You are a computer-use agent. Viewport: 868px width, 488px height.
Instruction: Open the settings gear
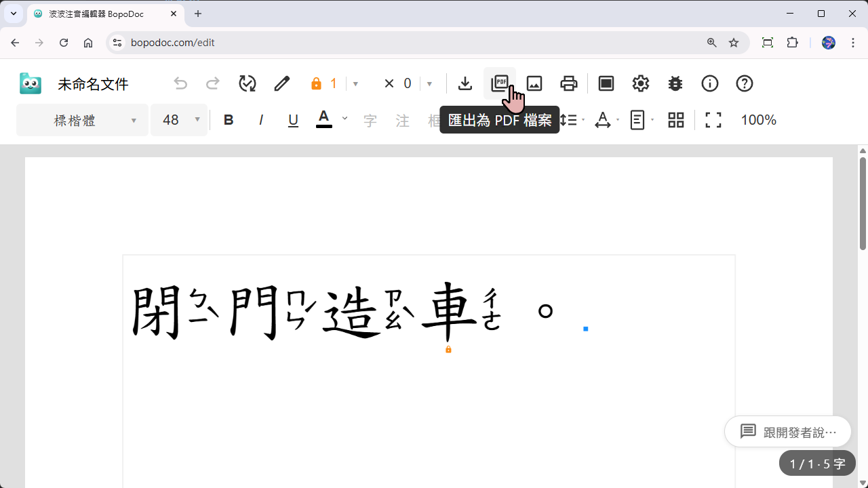[640, 83]
